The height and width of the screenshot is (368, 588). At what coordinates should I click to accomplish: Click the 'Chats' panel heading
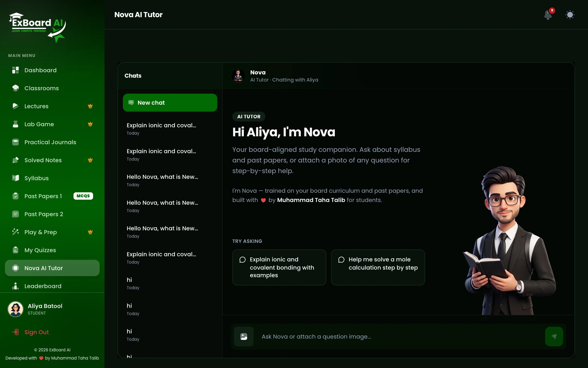133,76
